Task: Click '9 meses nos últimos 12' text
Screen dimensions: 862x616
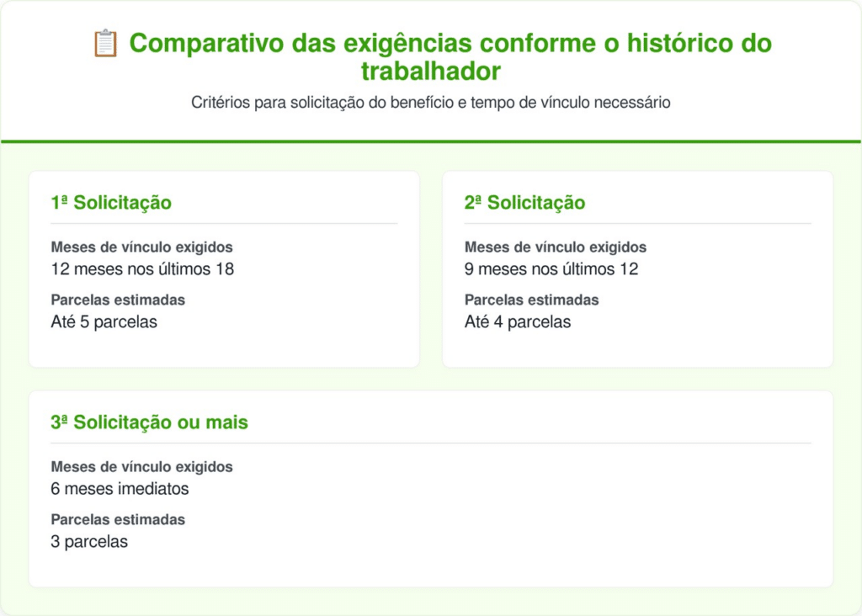Action: click(x=551, y=269)
